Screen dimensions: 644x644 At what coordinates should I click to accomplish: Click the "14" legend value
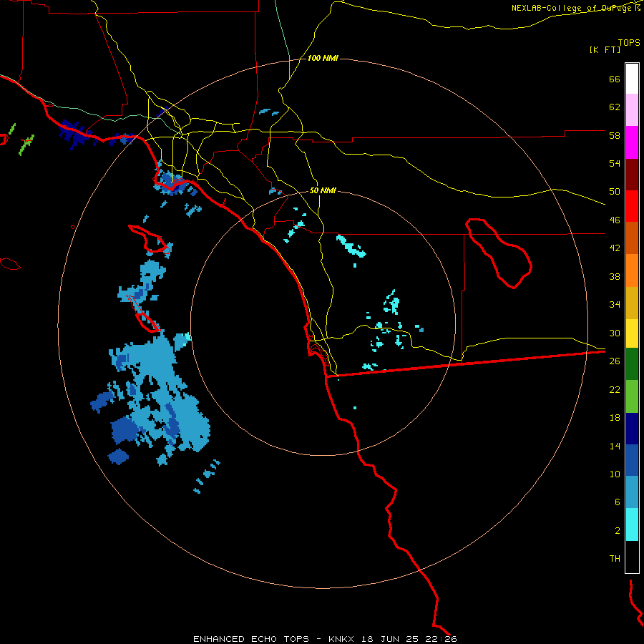pyautogui.click(x=615, y=446)
